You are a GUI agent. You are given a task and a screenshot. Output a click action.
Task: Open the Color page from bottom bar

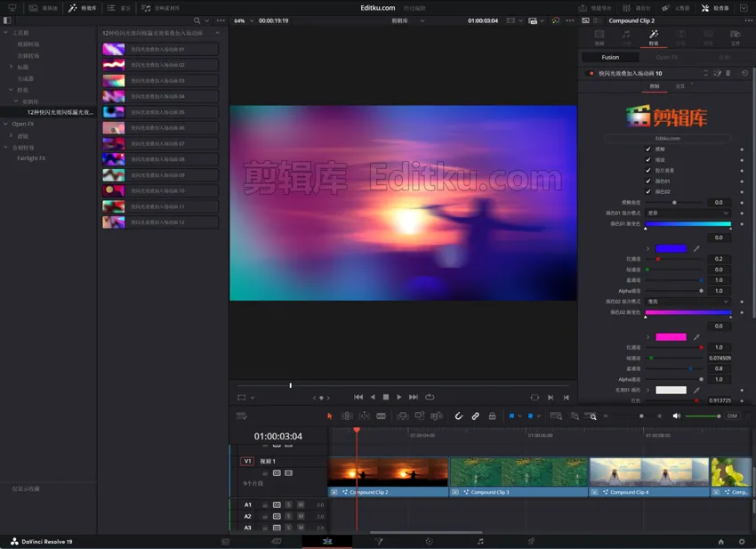click(x=429, y=542)
